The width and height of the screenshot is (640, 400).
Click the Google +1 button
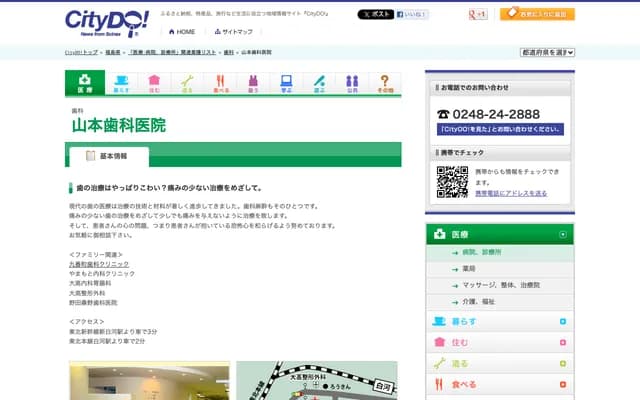coord(478,14)
